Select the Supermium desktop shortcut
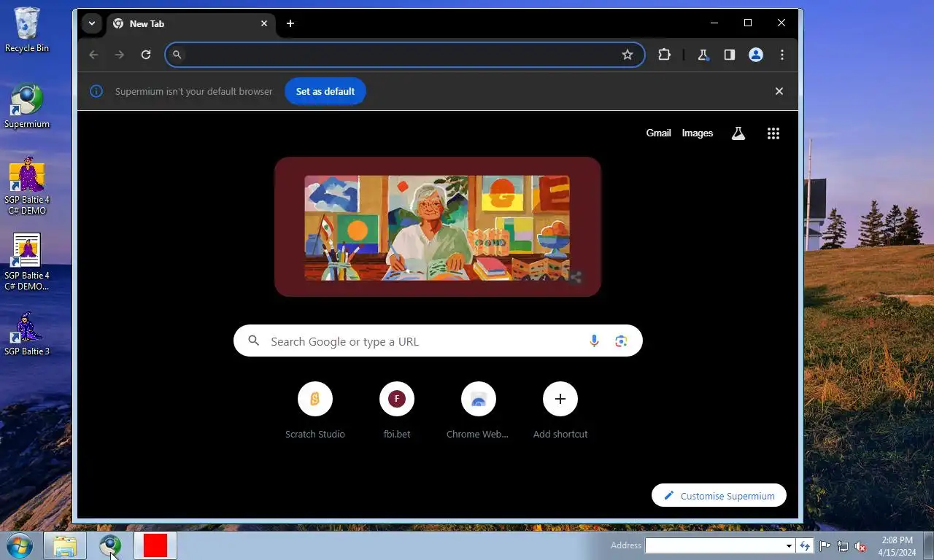 point(27,106)
